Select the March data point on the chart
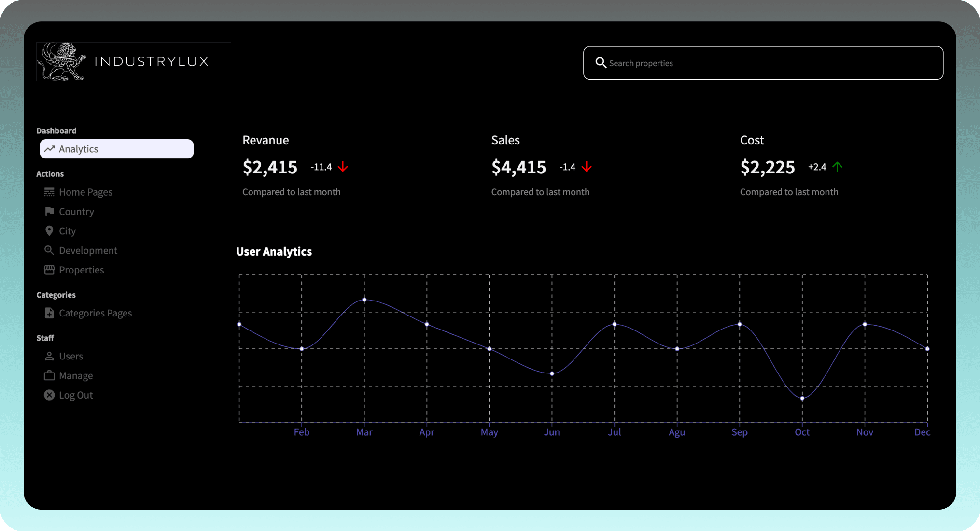Viewport: 980px width, 531px height. click(364, 300)
